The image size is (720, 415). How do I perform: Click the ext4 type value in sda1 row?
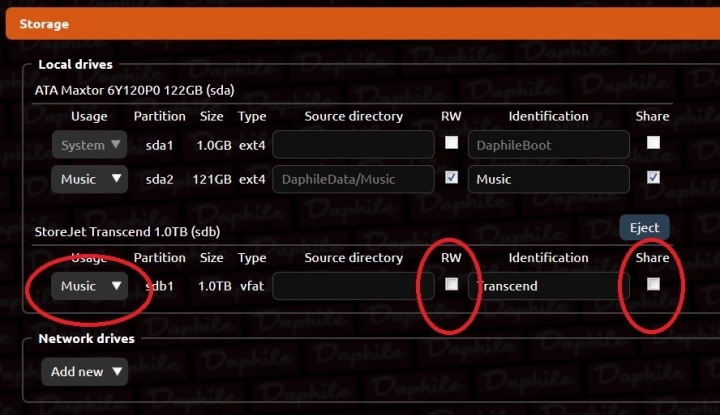coord(252,146)
